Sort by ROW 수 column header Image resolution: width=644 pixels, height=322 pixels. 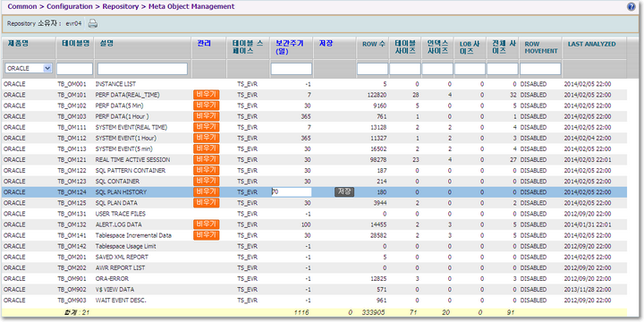(373, 44)
